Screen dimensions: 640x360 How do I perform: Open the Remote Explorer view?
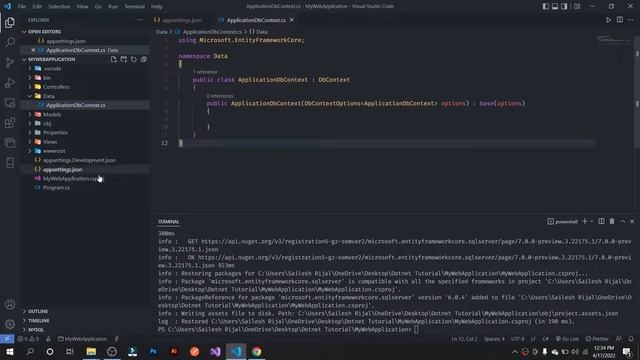[10, 102]
